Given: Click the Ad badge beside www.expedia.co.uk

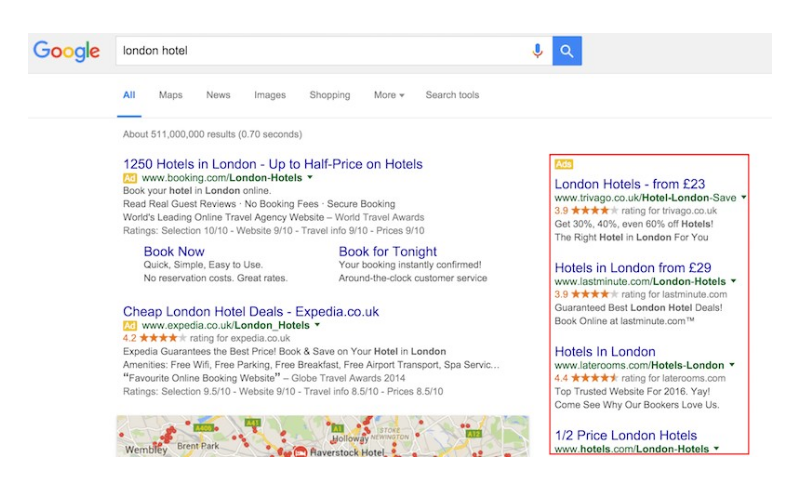Looking at the screenshot, I should pos(130,325).
